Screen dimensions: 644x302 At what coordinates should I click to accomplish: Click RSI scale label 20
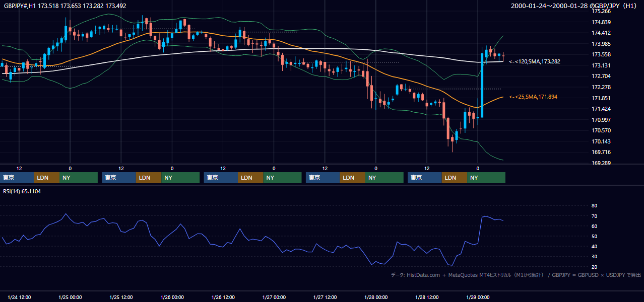point(594,267)
